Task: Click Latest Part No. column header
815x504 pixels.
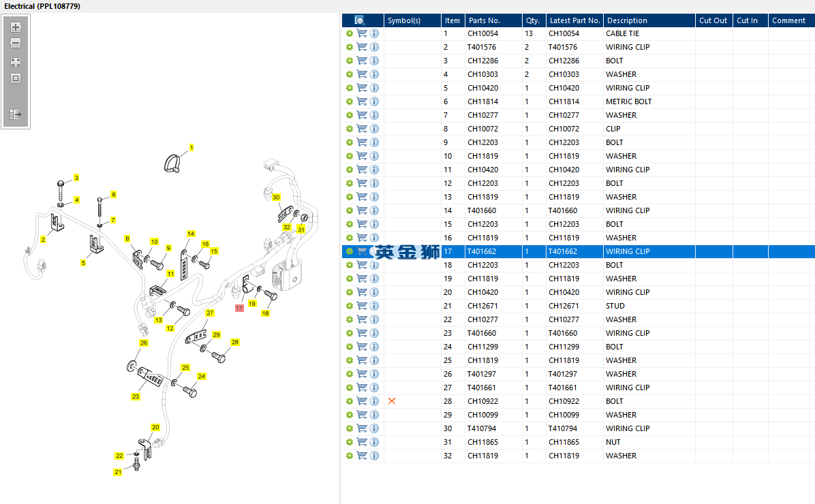Action: [574, 20]
